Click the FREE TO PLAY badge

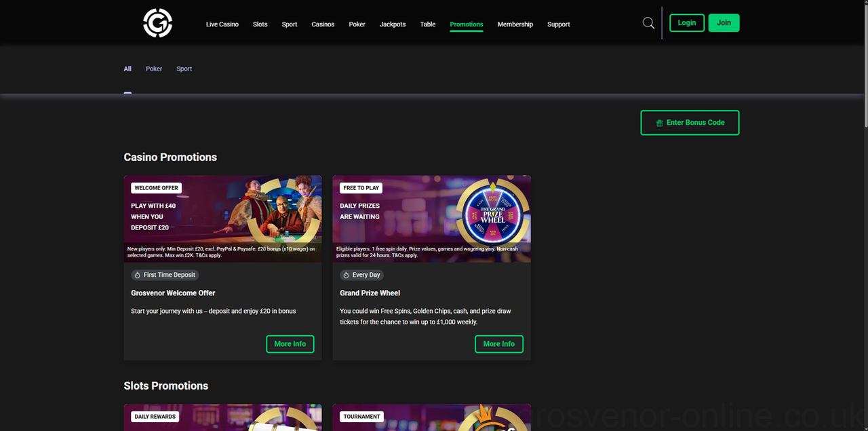[361, 188]
